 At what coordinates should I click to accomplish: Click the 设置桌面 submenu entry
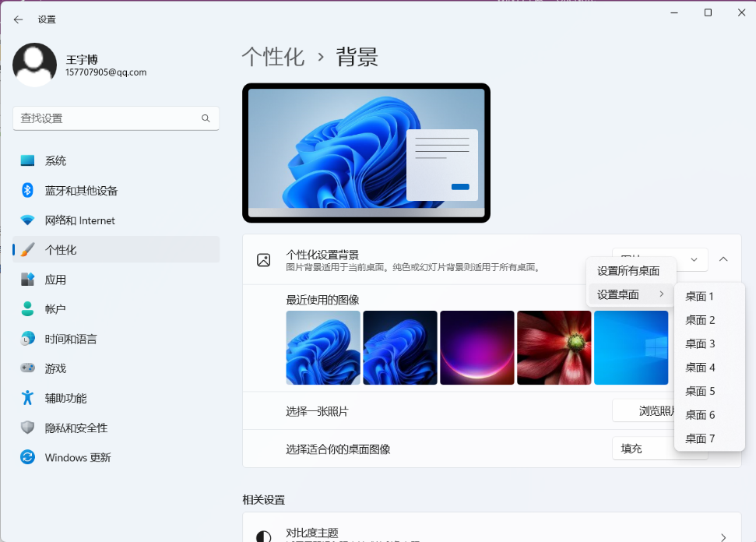(631, 294)
